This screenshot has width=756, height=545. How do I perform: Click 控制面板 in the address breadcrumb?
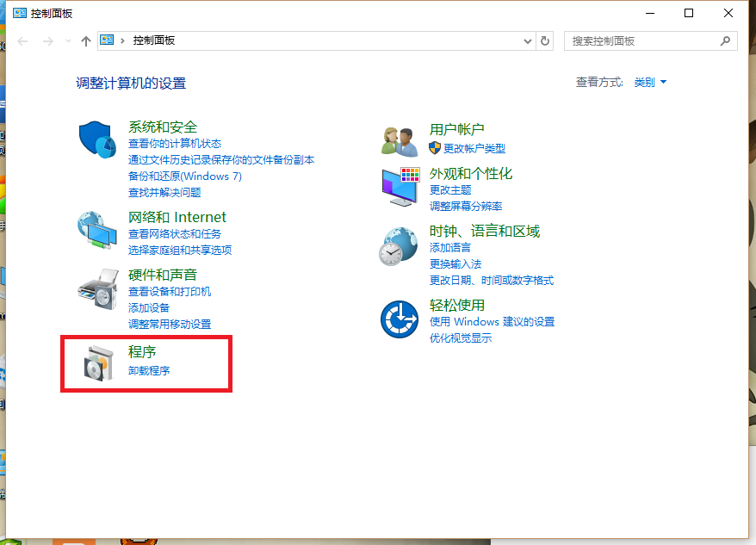tap(154, 40)
